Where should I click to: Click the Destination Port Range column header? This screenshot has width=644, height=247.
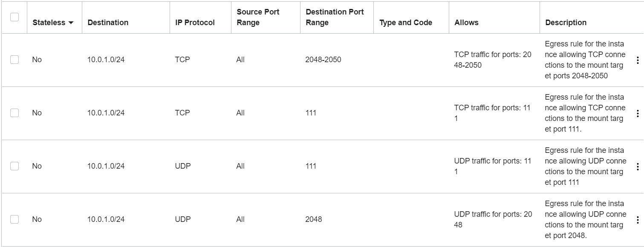[x=335, y=17]
